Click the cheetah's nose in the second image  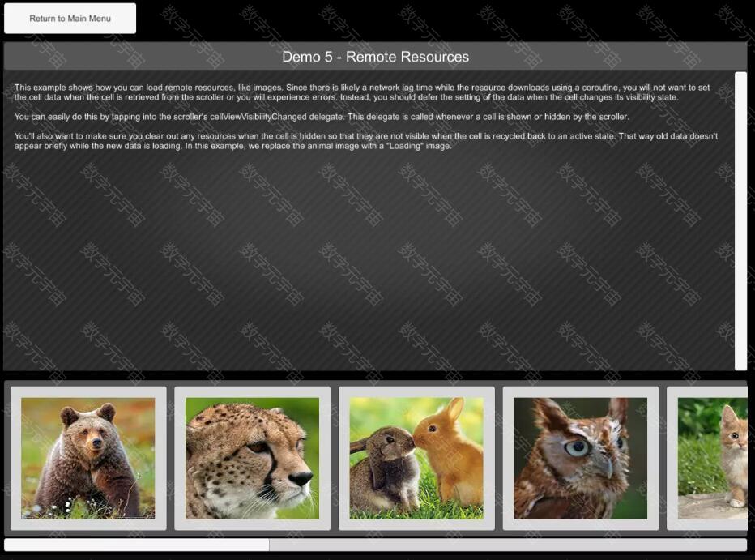301,478
